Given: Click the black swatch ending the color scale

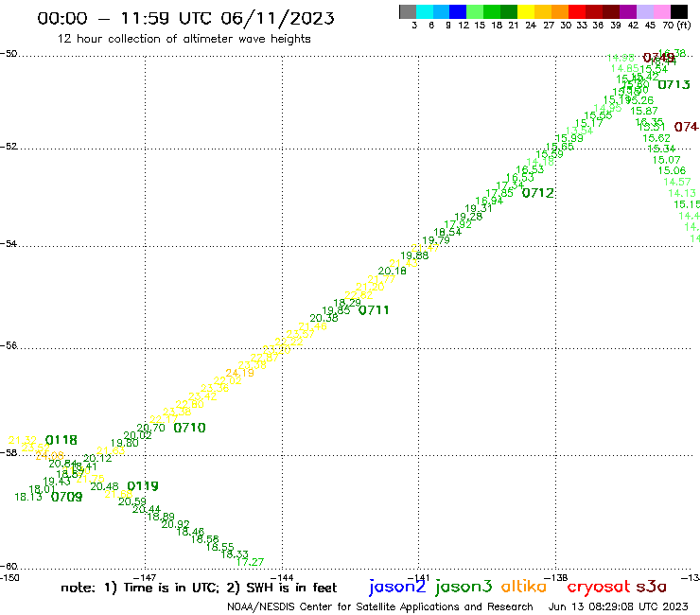Looking at the screenshot, I should (x=679, y=11).
